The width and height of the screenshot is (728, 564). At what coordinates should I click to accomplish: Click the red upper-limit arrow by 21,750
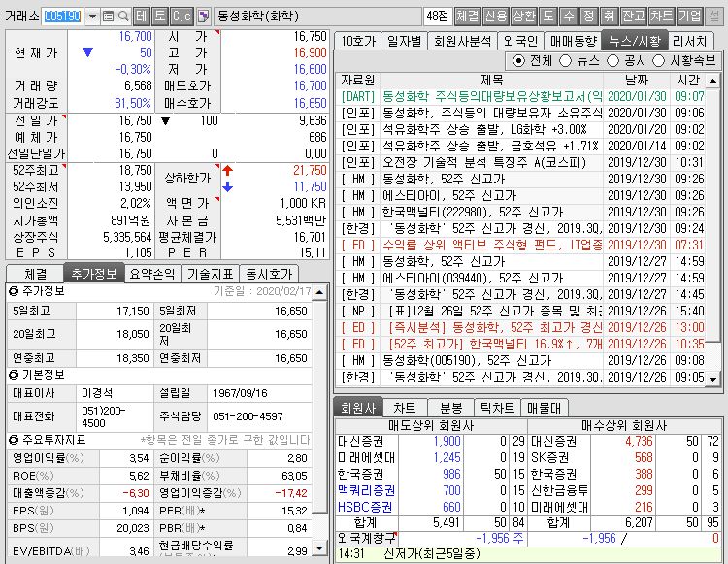(227, 170)
